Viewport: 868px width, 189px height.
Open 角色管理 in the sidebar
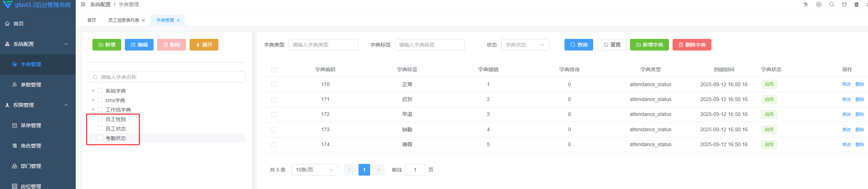click(38, 146)
